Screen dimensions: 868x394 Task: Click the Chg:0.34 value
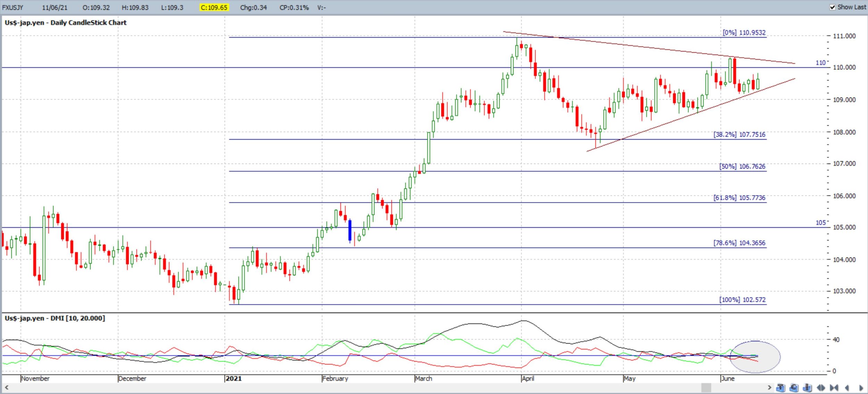click(253, 8)
